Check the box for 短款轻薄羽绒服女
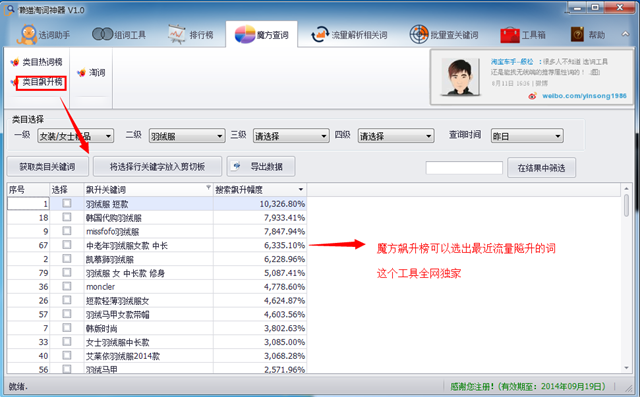This screenshot has height=397, width=640. click(67, 300)
